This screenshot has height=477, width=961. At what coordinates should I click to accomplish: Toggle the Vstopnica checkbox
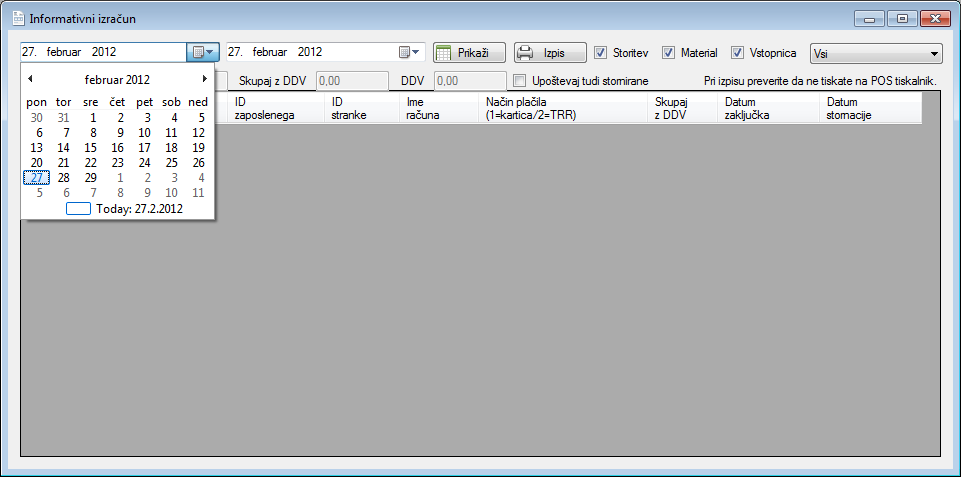point(738,52)
